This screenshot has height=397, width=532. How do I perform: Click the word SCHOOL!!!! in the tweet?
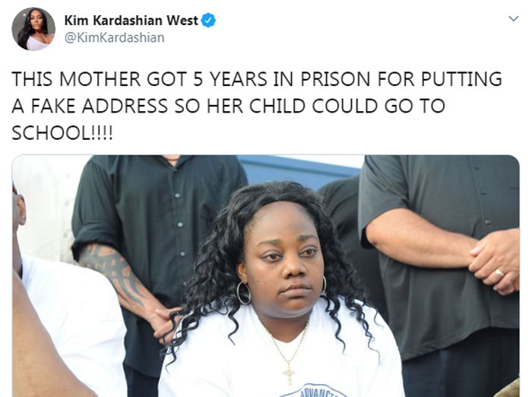(62, 132)
